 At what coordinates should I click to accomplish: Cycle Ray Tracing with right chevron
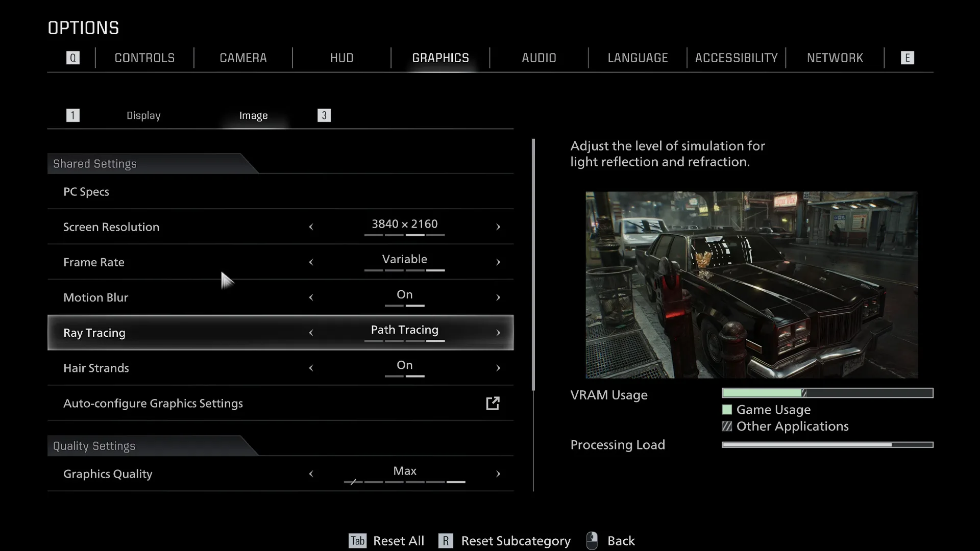point(498,333)
